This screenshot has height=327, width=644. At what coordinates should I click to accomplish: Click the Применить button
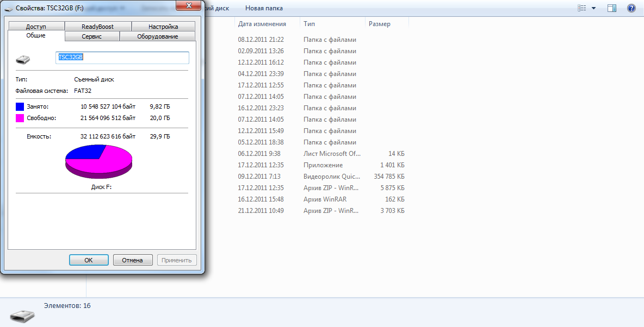[x=177, y=260]
